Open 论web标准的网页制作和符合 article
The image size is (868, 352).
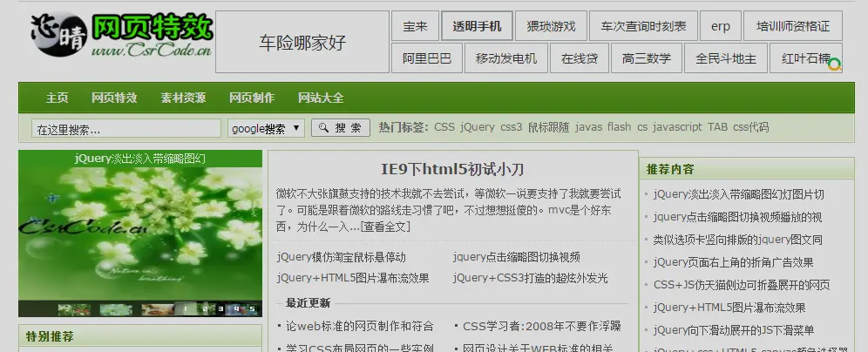click(360, 327)
